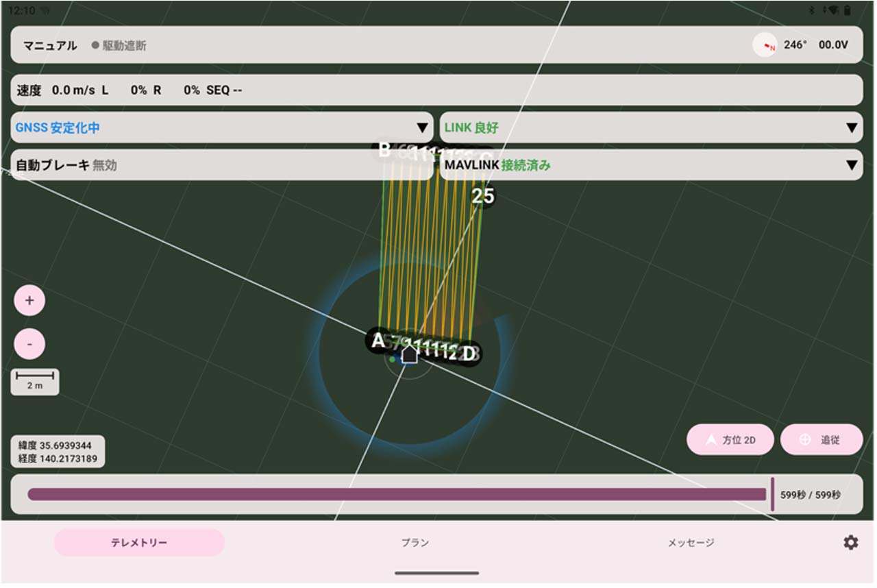Image resolution: width=877 pixels, height=588 pixels.
Task: Toggle the 方位 2D orientation button
Action: [730, 440]
